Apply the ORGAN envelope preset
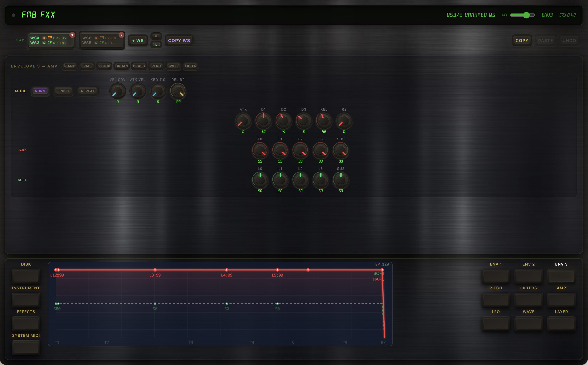This screenshot has height=365, width=588. (x=121, y=66)
